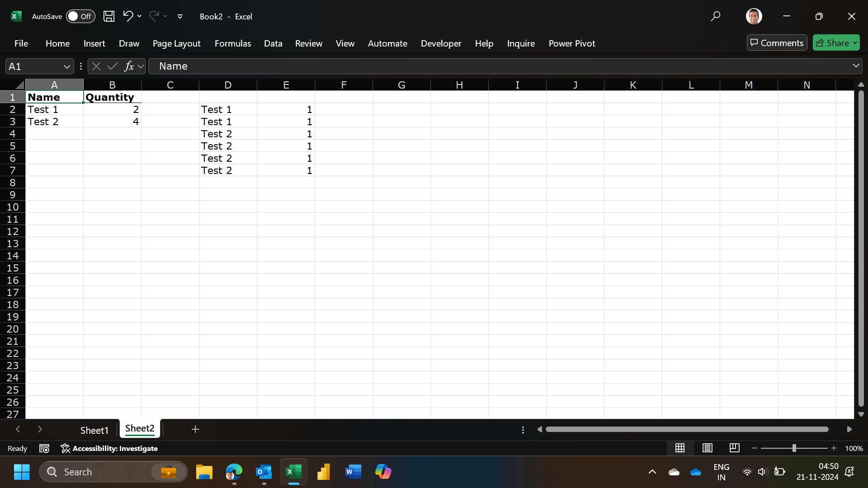Switch to Normal view button

(x=680, y=448)
